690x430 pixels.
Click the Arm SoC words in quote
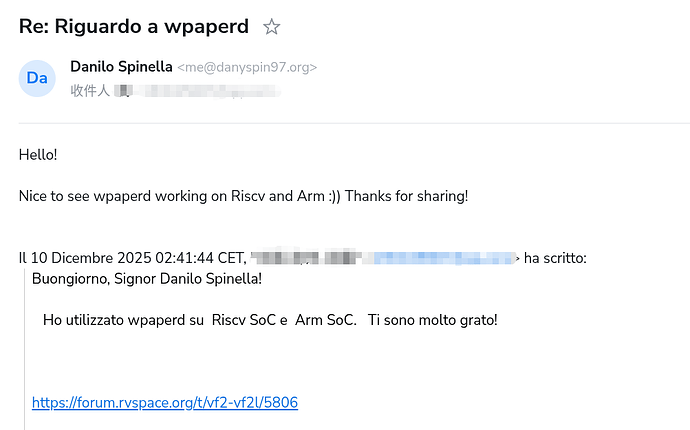tap(325, 320)
